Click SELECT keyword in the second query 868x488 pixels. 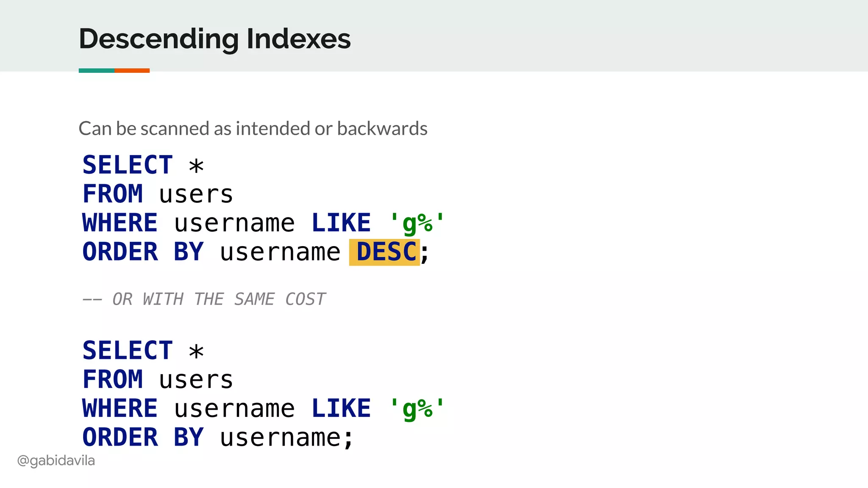tap(128, 350)
